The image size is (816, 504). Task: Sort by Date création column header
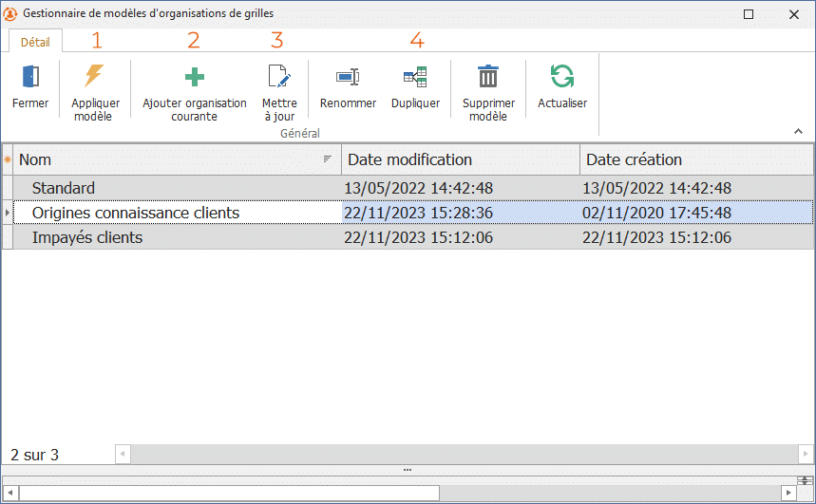(x=695, y=159)
